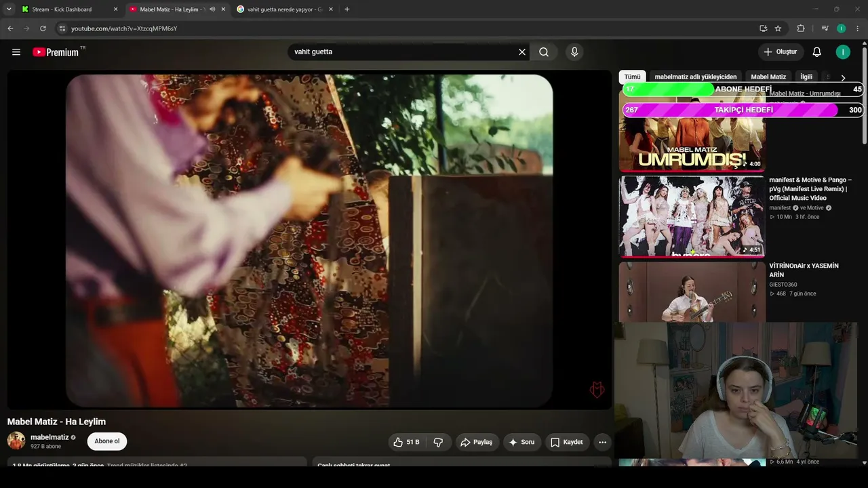The height and width of the screenshot is (488, 868).
Task: Select 'mabelmatiz adlı yükleyiciden' chip
Action: (696, 77)
